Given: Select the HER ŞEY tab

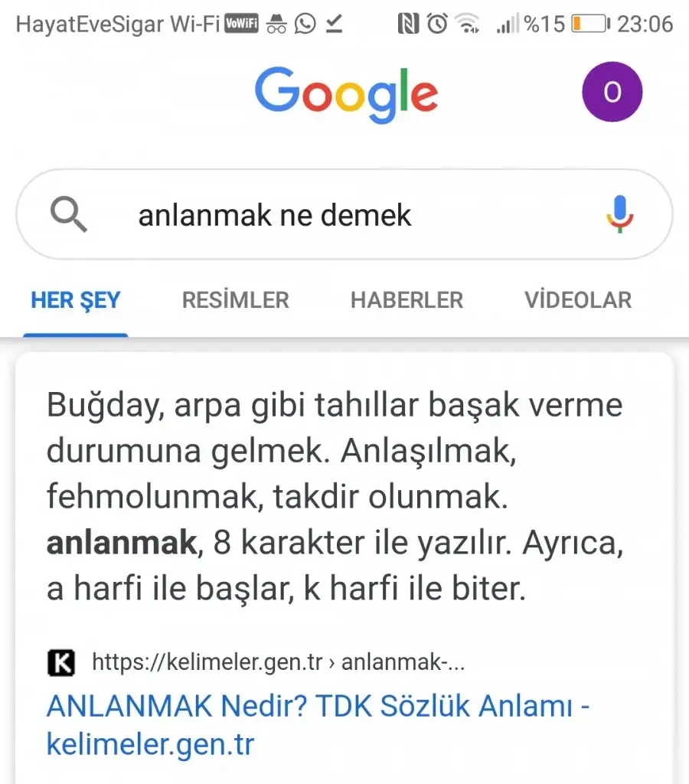Looking at the screenshot, I should pos(76,300).
